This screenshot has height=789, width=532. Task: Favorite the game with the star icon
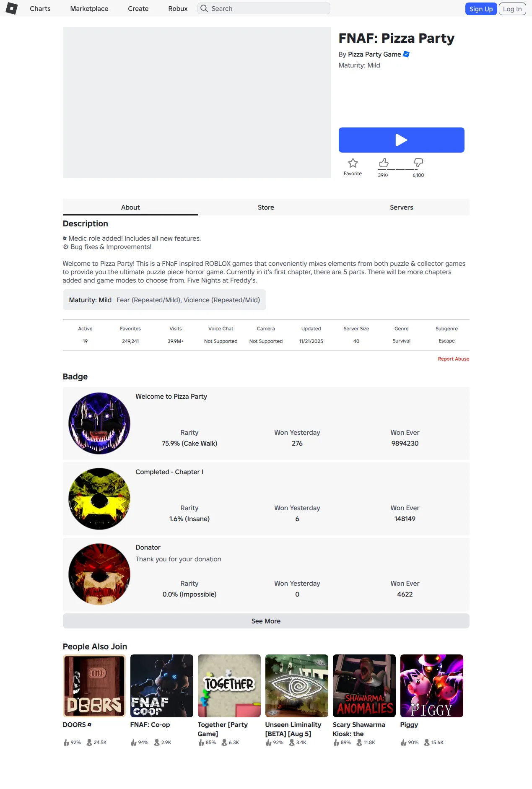pyautogui.click(x=353, y=163)
